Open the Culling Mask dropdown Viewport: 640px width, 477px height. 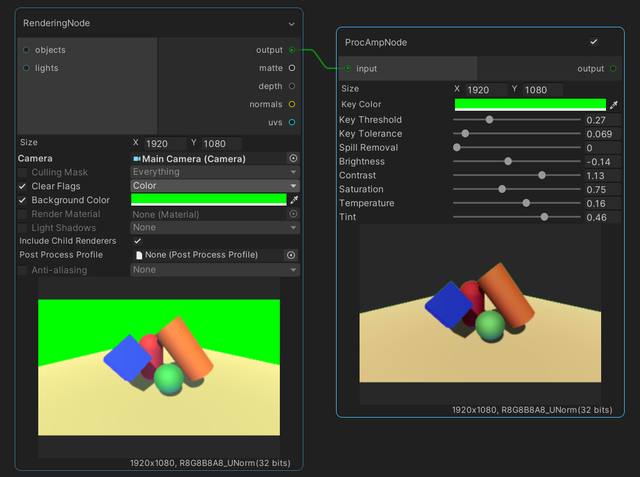click(215, 172)
